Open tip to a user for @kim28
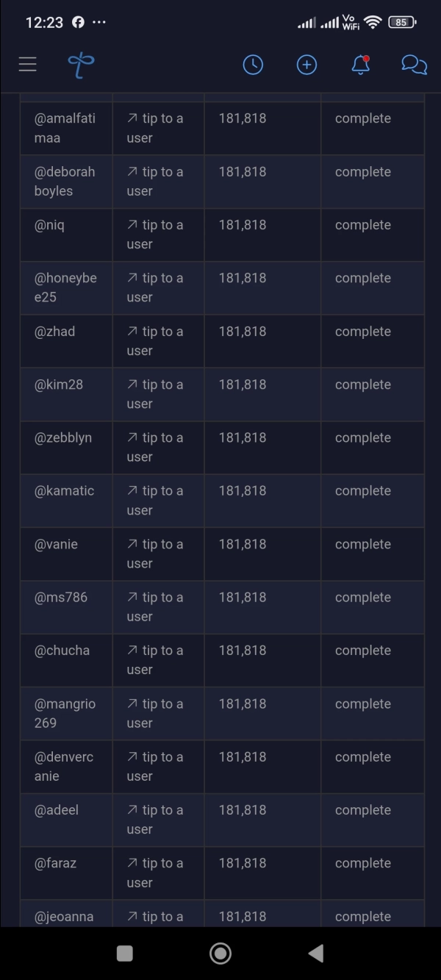441x980 pixels. [155, 394]
